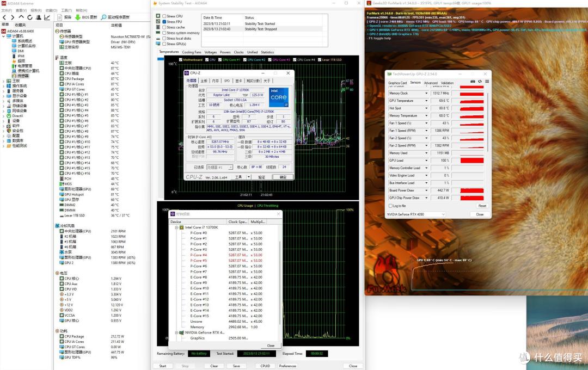
Task: Click GPU-Z sensors vertical scrollbar
Action: (x=487, y=122)
